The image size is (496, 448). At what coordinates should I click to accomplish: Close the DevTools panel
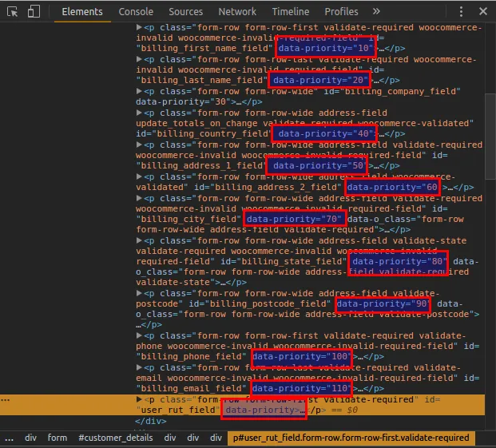[x=483, y=11]
